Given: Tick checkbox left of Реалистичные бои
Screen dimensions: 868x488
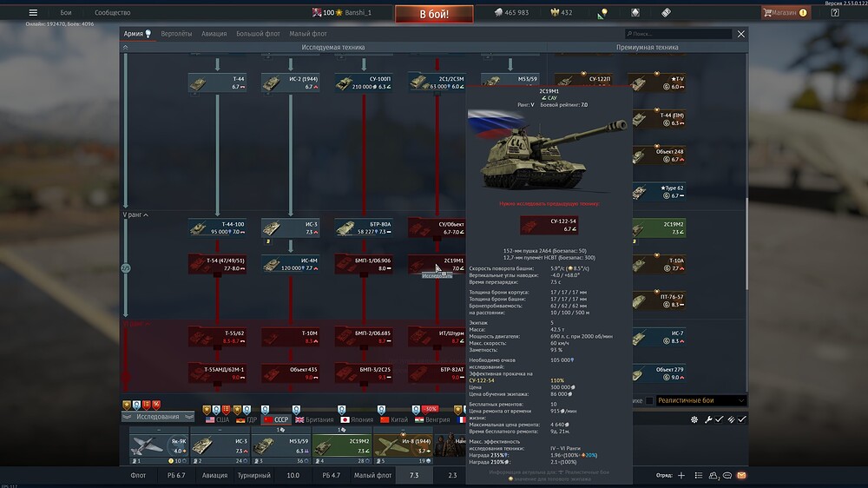Looking at the screenshot, I should 649,400.
